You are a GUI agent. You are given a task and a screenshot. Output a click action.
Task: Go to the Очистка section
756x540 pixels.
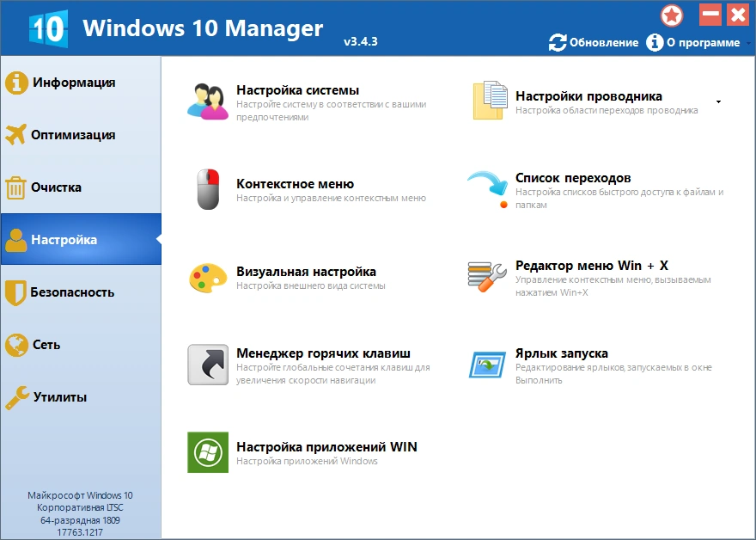pos(81,187)
